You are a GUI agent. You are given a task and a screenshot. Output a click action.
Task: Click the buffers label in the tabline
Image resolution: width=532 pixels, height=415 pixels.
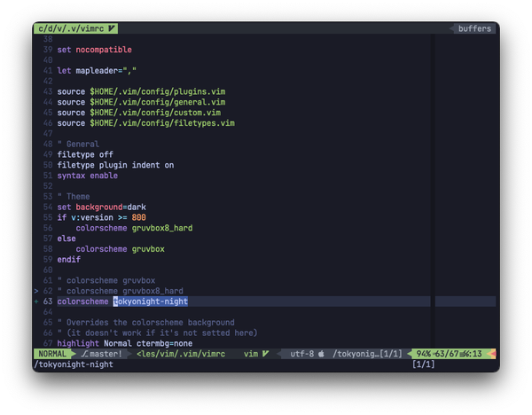[x=474, y=29]
